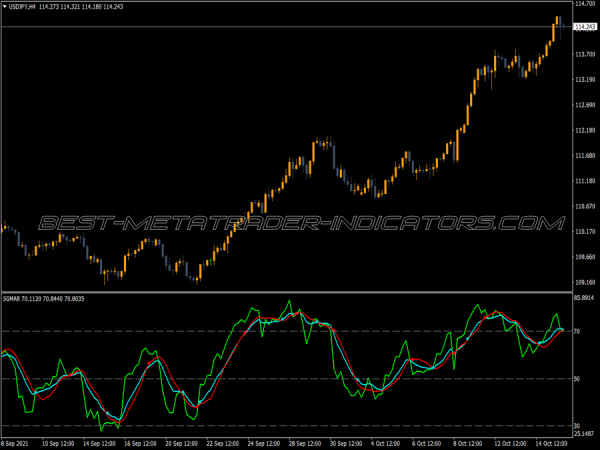Click the 113.700 price scale label
The height and width of the screenshot is (450, 600).
click(x=585, y=54)
